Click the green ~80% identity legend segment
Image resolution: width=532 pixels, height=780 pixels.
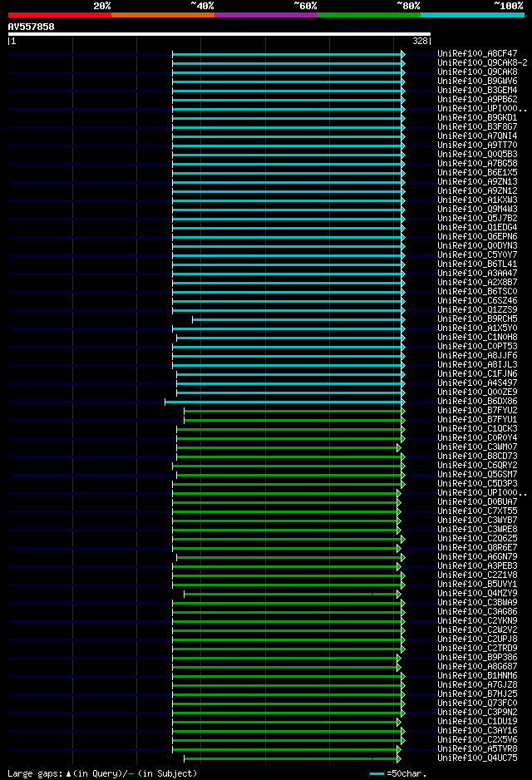point(369,15)
